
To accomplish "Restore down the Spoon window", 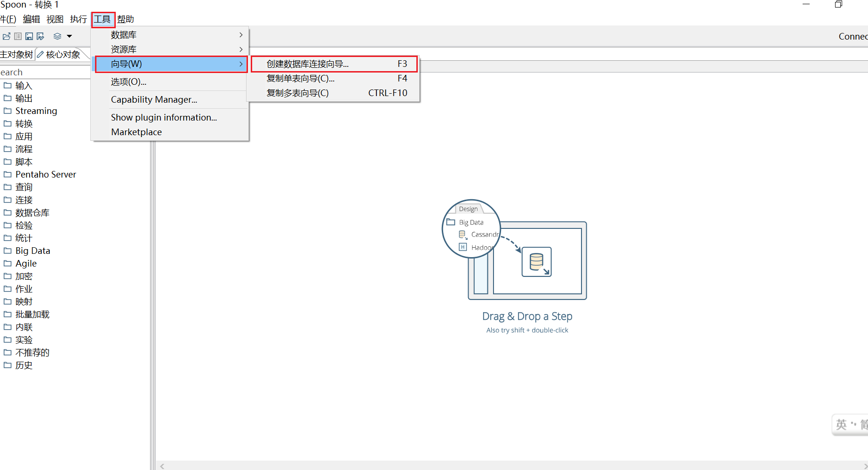I will 838,4.
